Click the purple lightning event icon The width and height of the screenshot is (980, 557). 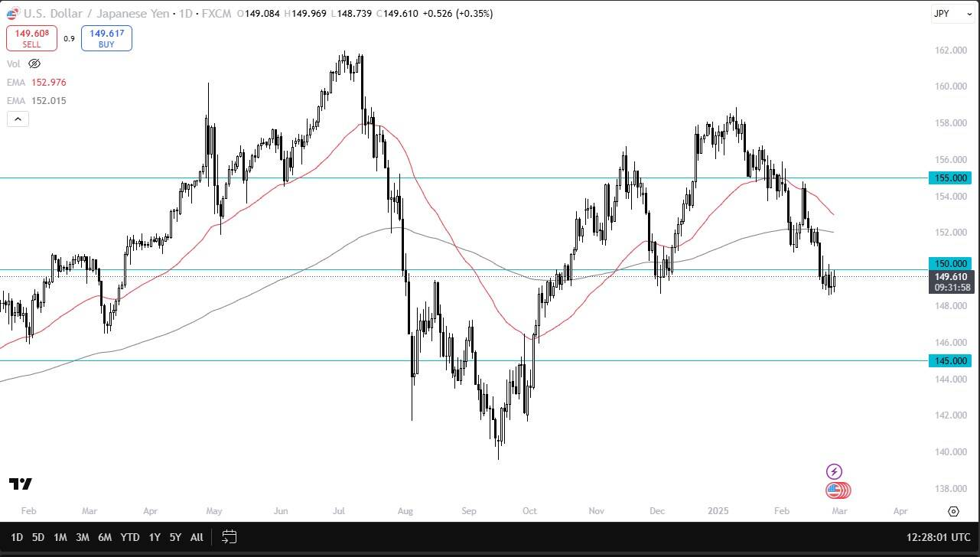[x=835, y=471]
